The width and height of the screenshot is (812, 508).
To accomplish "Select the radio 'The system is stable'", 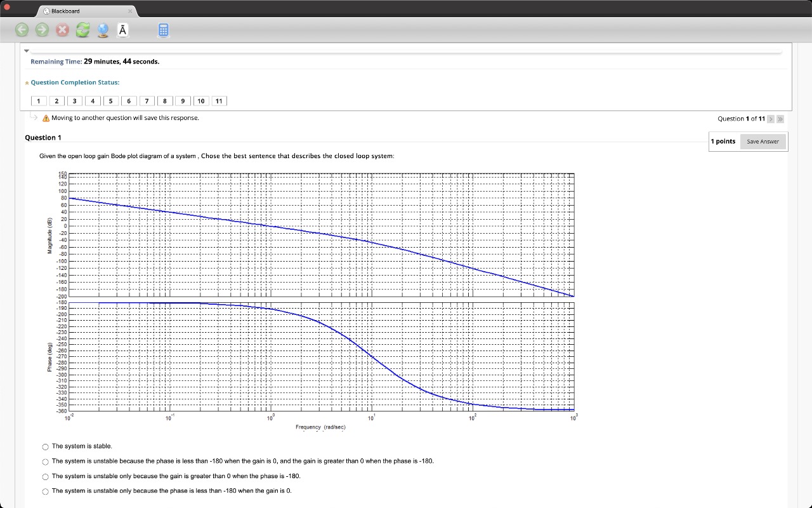I will 45,446.
